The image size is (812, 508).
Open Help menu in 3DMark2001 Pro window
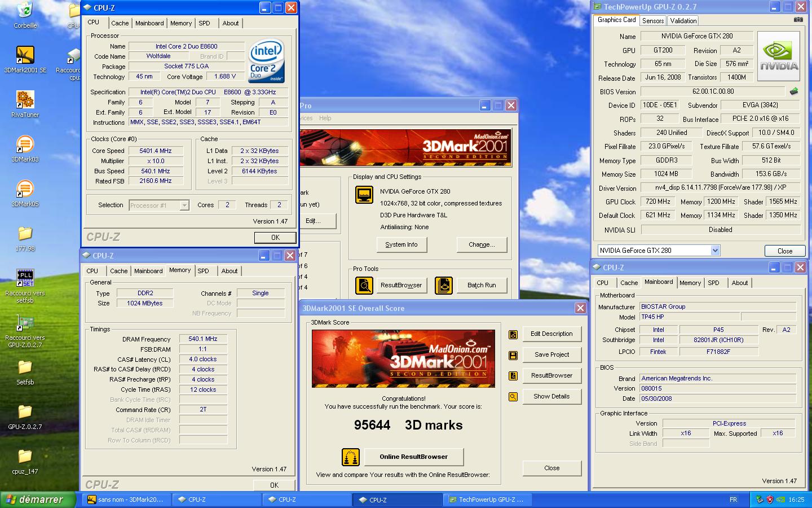point(325,118)
